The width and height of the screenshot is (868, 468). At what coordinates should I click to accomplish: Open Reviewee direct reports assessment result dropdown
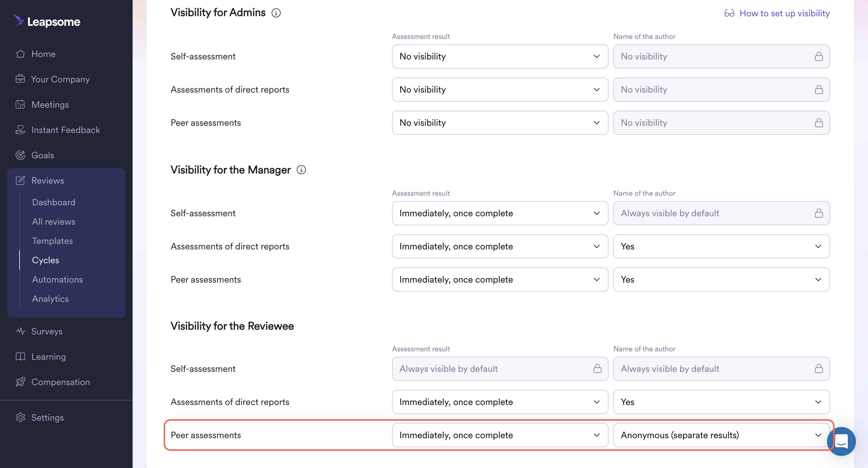point(500,402)
